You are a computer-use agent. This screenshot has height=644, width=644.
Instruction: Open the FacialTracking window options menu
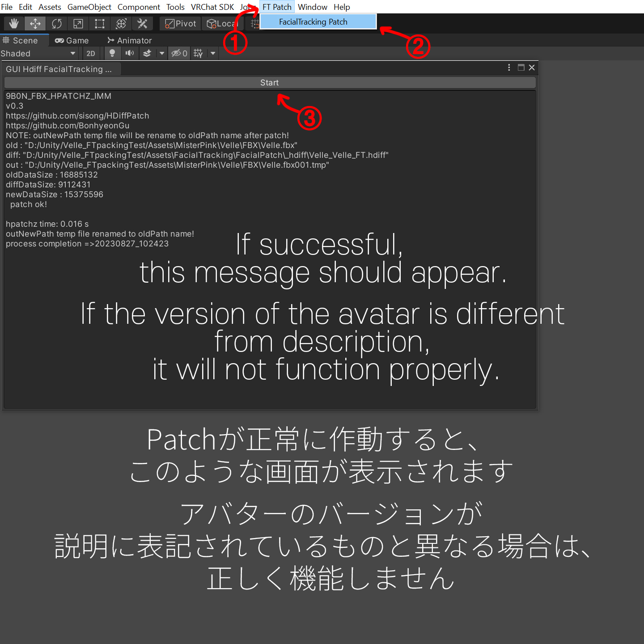click(x=509, y=68)
